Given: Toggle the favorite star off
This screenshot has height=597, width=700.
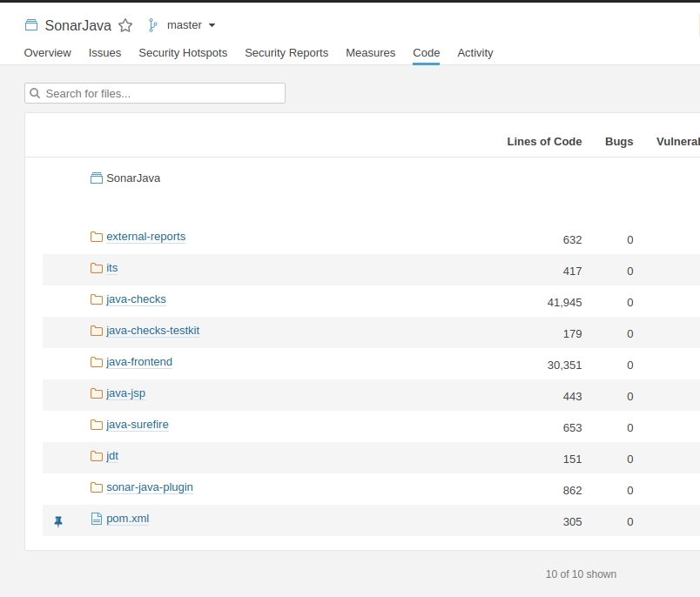Looking at the screenshot, I should coord(125,26).
